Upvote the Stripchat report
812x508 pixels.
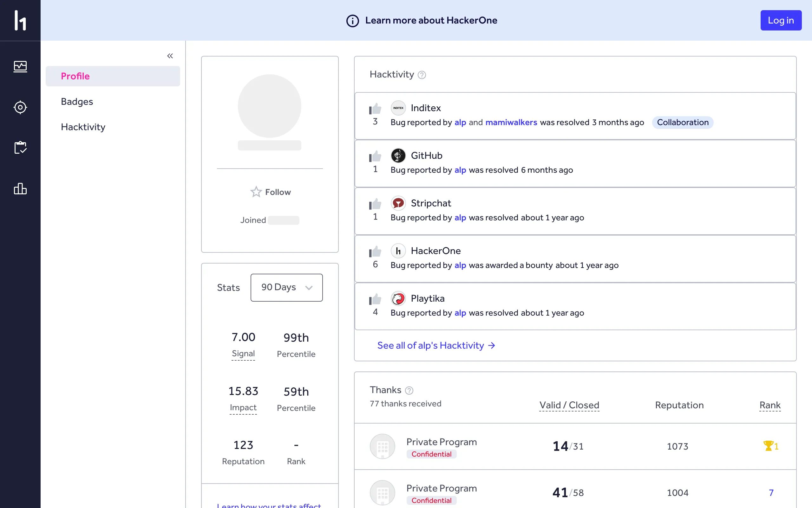[x=375, y=204]
